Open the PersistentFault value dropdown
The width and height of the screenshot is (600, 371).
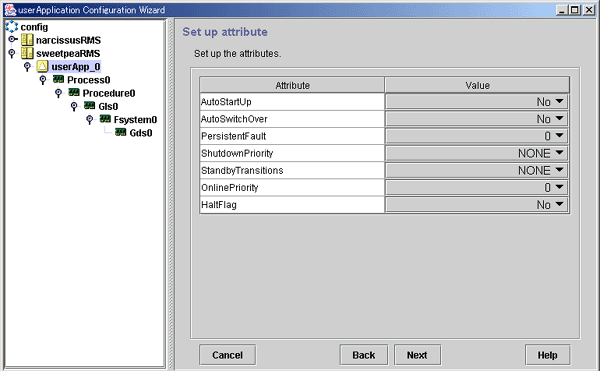click(x=477, y=136)
